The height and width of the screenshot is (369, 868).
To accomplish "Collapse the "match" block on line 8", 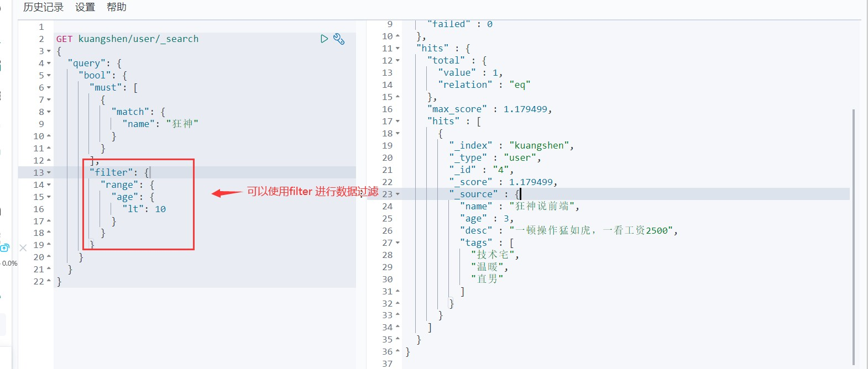I will (x=49, y=112).
